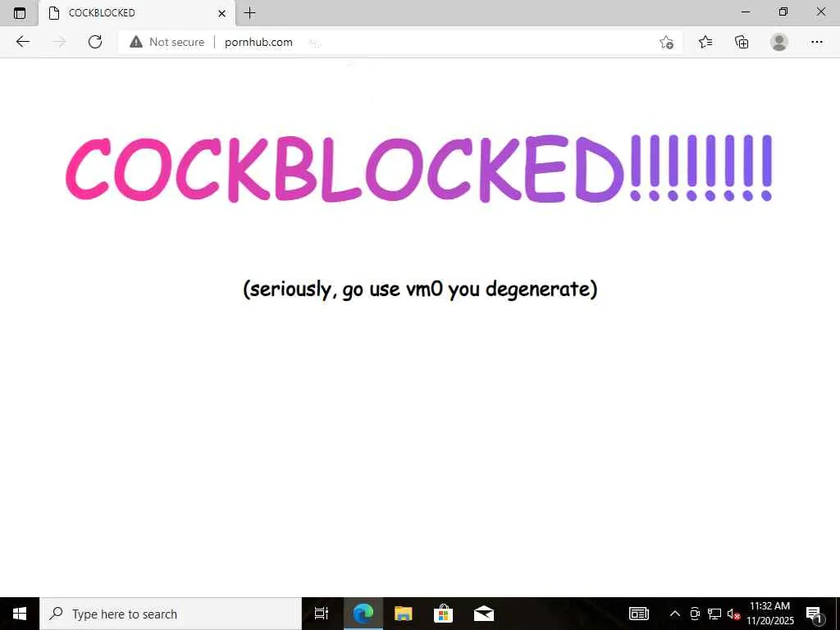Click the Meet Now tray icon

695,614
